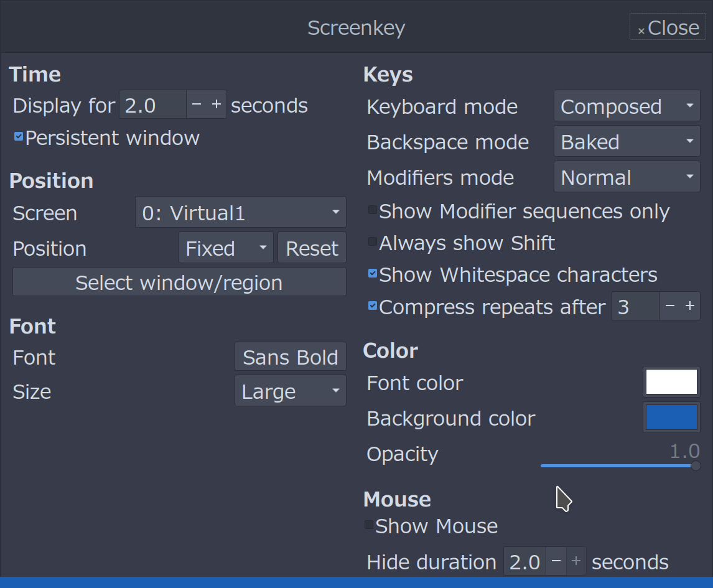Open Modifiers mode dropdown set to Normal
The image size is (713, 588).
pyautogui.click(x=627, y=177)
